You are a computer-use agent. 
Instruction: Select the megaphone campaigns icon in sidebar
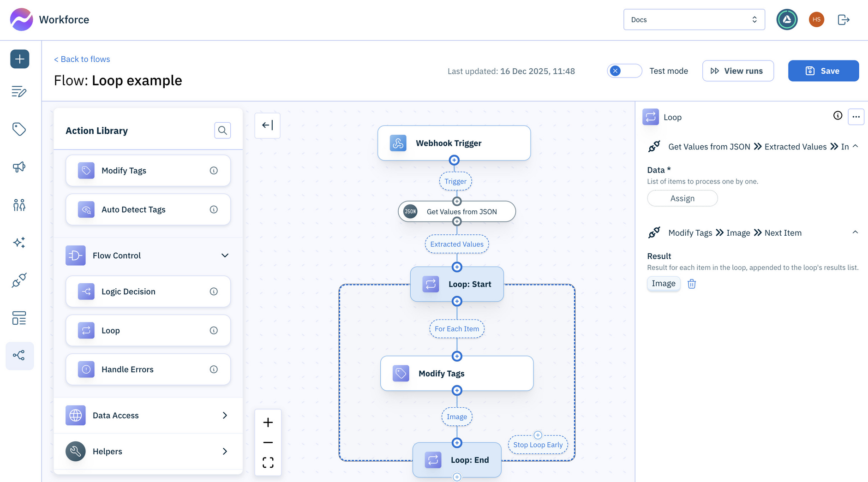(19, 167)
